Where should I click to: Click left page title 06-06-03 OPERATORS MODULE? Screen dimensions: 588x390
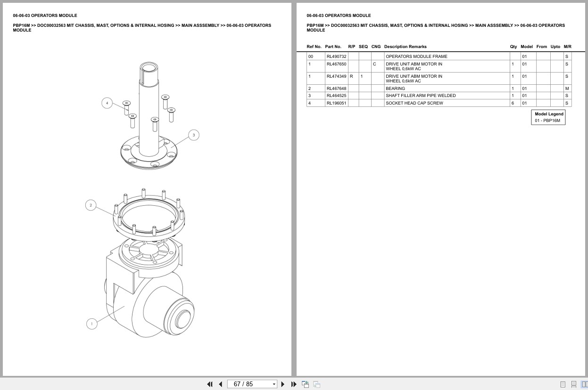(45, 16)
